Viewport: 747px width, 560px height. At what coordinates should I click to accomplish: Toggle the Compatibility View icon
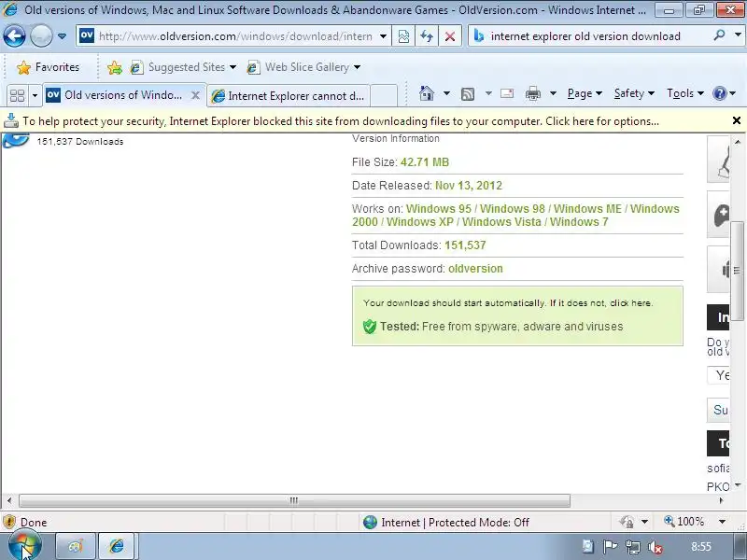403,36
